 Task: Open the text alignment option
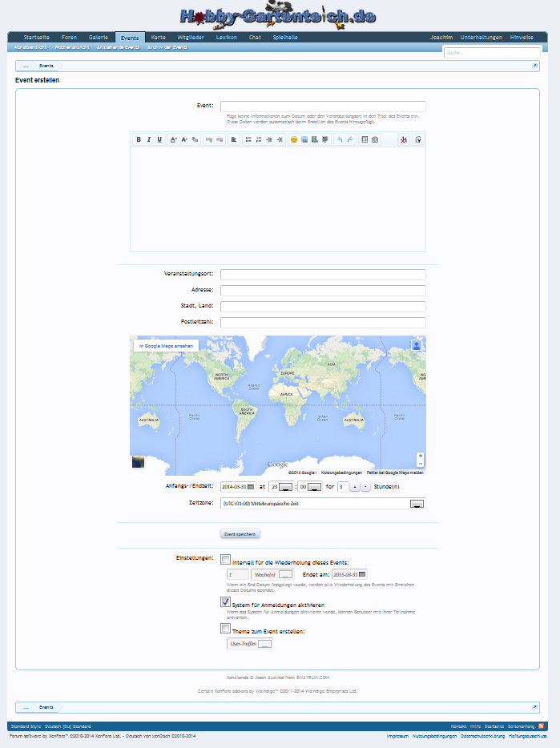[x=234, y=140]
